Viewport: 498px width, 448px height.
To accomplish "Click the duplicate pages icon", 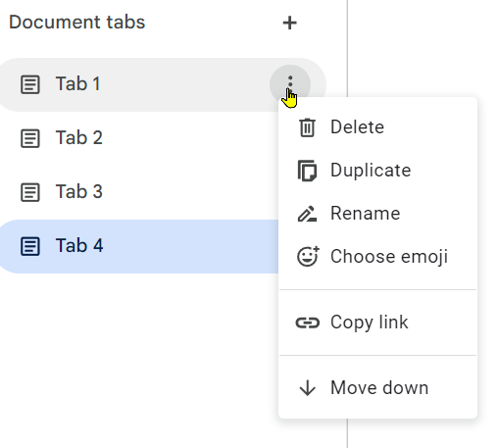I will click(x=307, y=171).
